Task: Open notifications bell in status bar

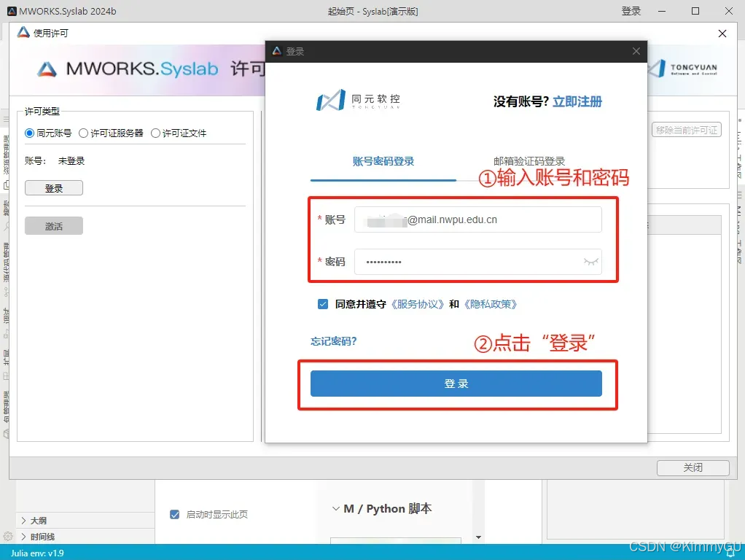Action: click(x=730, y=553)
